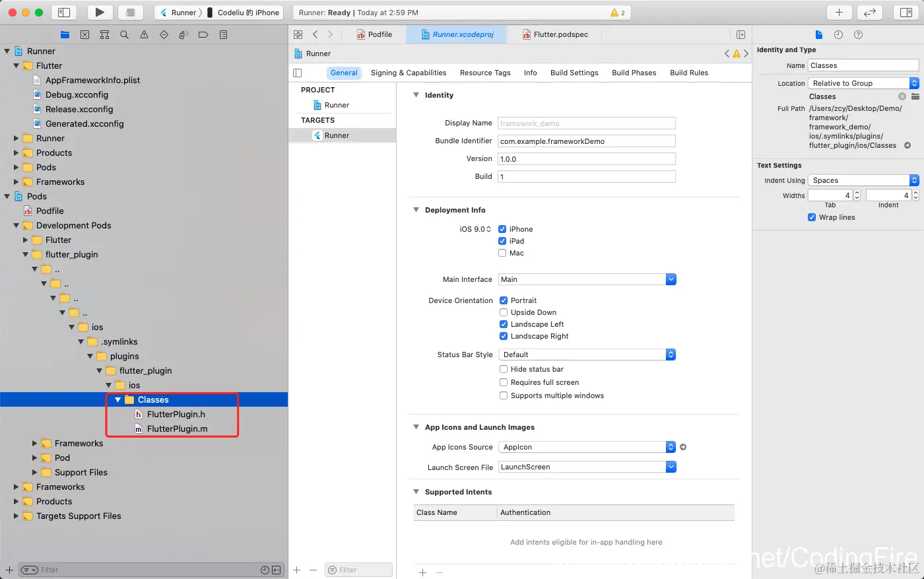The width and height of the screenshot is (924, 579).
Task: Add an editor pane on right
Action: click(x=741, y=34)
